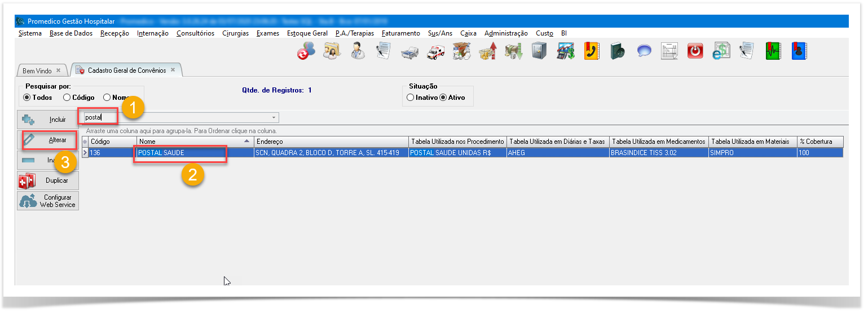Sort by the Nome column header arrow

(246, 142)
